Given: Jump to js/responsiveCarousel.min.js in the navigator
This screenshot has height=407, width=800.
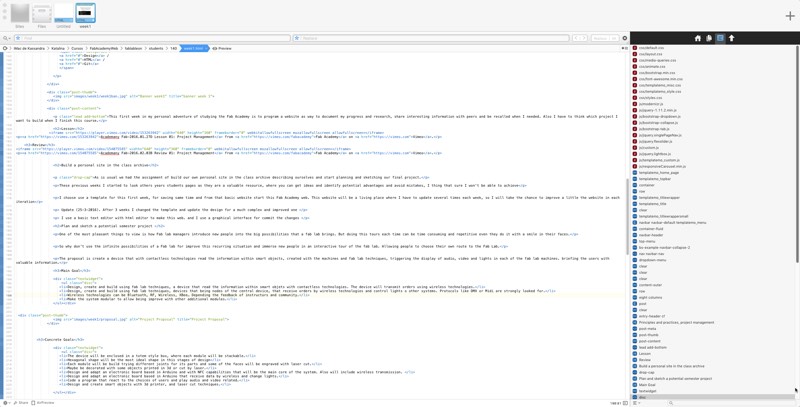Looking at the screenshot, I should [660, 166].
